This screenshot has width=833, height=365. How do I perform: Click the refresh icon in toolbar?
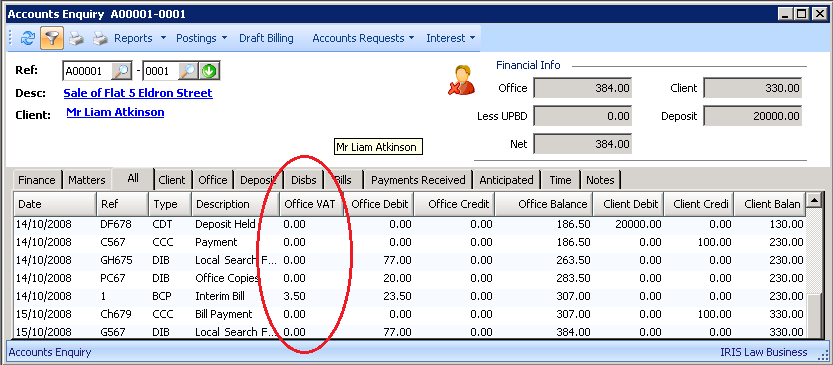(x=28, y=38)
